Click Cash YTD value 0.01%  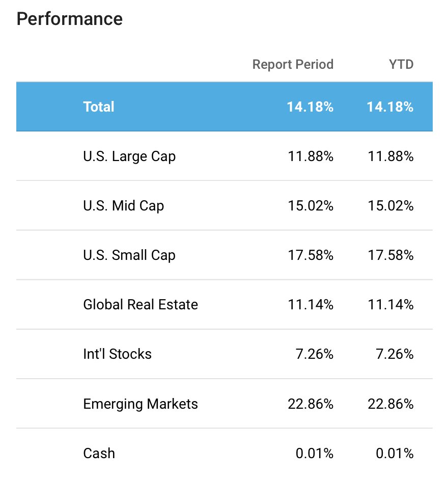[395, 453]
